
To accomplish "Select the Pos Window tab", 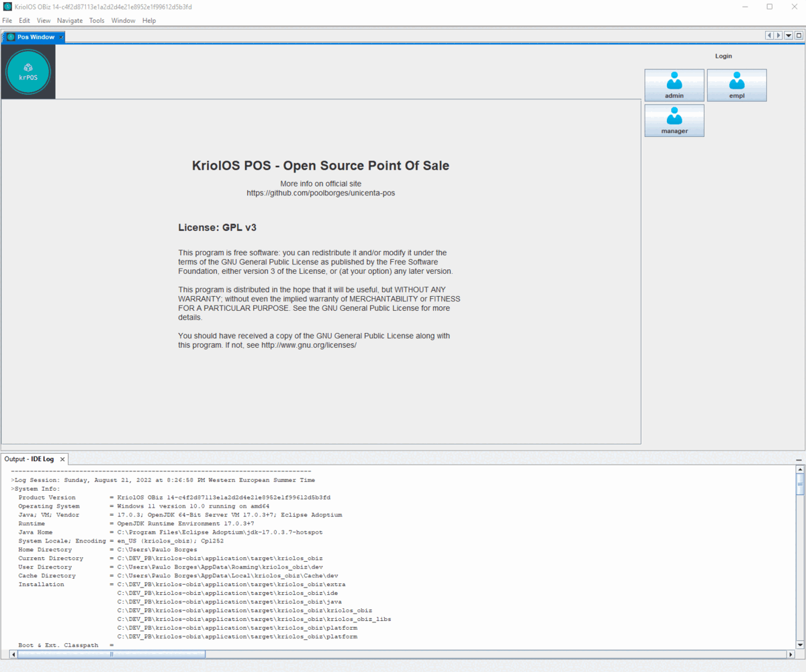I will click(34, 37).
